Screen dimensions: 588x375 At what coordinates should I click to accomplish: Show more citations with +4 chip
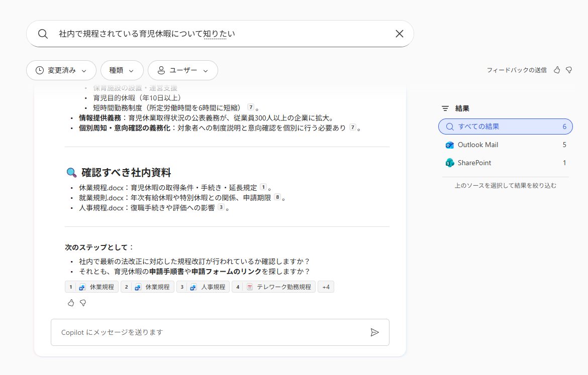click(x=326, y=287)
